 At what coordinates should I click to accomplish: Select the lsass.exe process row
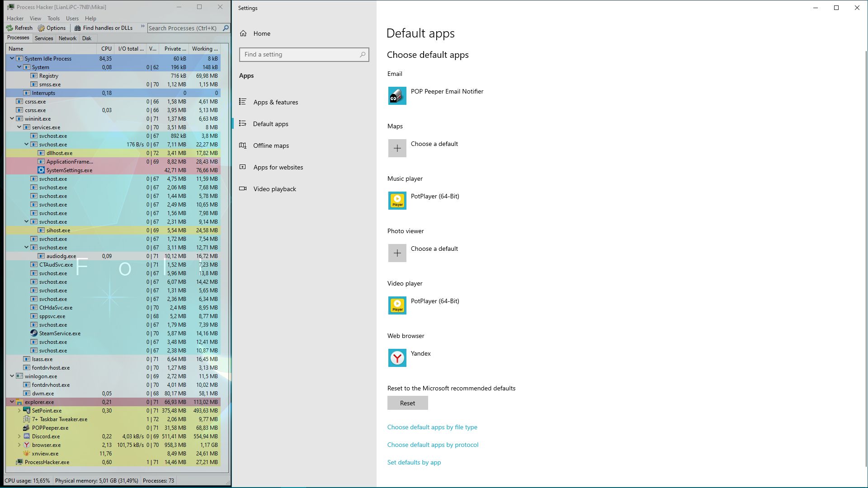[x=113, y=359]
